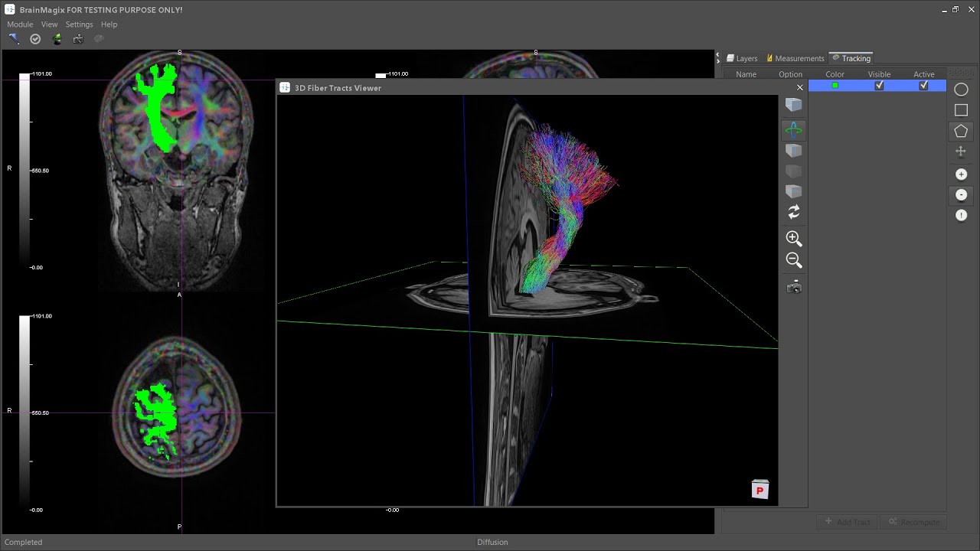Click the top cube view icon in 3D viewer
Image resolution: width=980 pixels, height=551 pixels.
coord(794,105)
